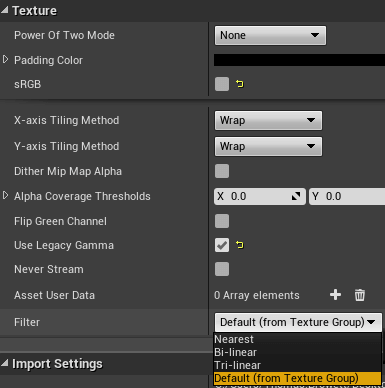Image resolution: width=385 pixels, height=388 pixels.
Task: Click the Filter property label
Action: click(27, 322)
